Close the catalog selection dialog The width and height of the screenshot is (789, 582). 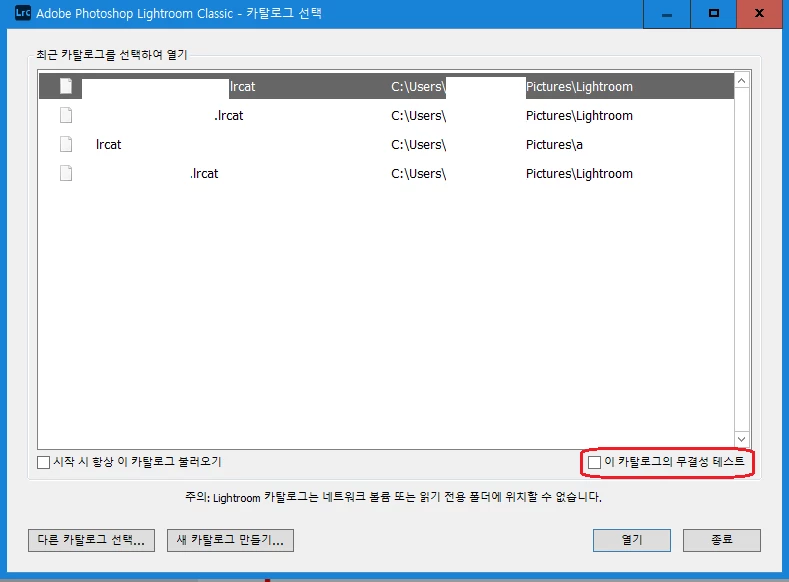(x=759, y=14)
